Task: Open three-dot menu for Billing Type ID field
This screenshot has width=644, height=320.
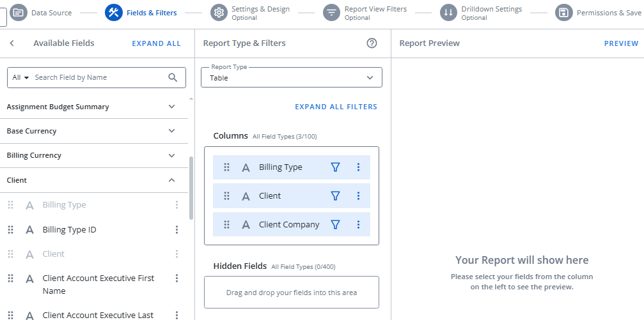Action: coord(177,230)
